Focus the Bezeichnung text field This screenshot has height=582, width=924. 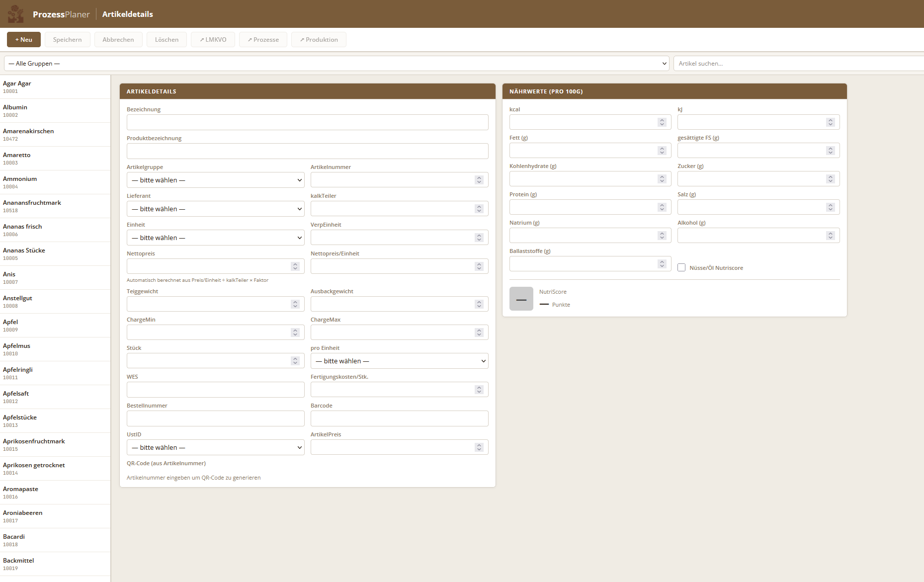[307, 122]
